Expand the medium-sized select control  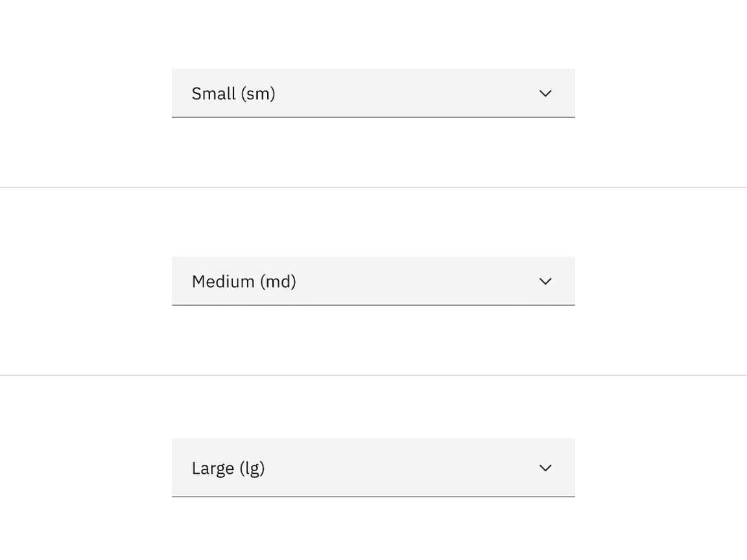(373, 281)
